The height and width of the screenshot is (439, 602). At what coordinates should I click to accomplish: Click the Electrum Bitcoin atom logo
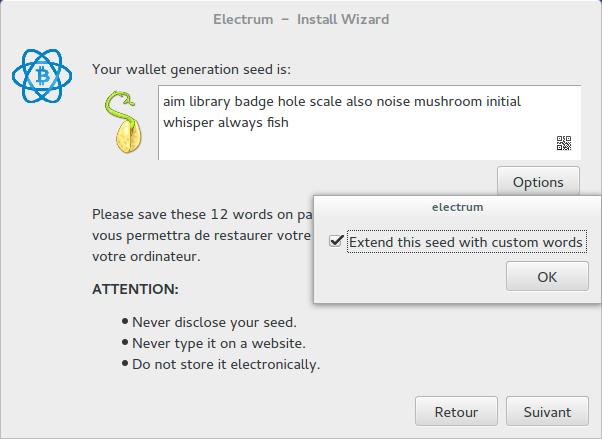42,76
